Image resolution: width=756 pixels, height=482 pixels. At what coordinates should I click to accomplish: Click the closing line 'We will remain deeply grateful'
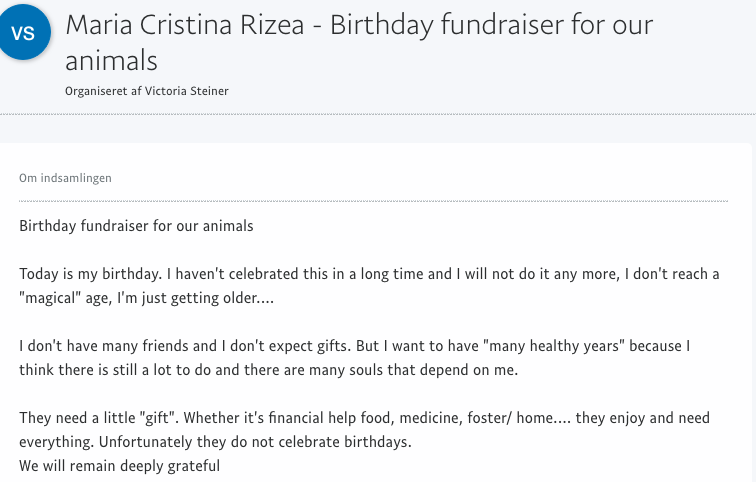[x=120, y=466]
